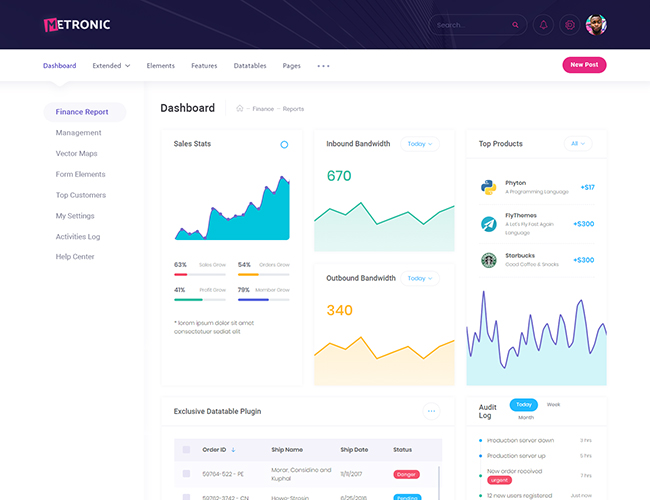Viewport: 650px width, 500px height.
Task: Open Inbound Bandwidth Today dropdown
Action: click(419, 144)
